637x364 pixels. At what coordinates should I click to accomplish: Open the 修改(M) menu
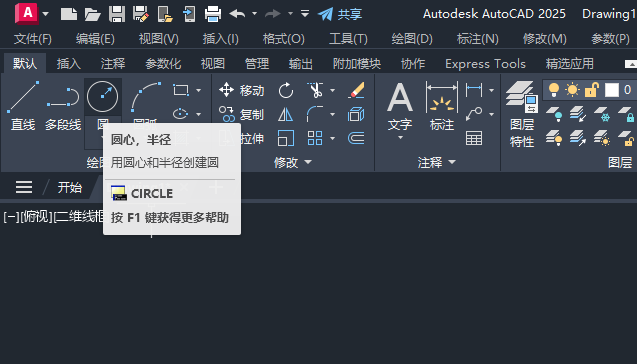pyautogui.click(x=544, y=39)
